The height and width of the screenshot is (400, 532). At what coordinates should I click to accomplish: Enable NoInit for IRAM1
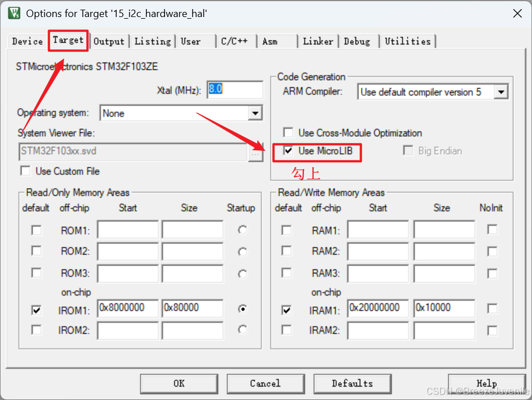click(x=492, y=309)
